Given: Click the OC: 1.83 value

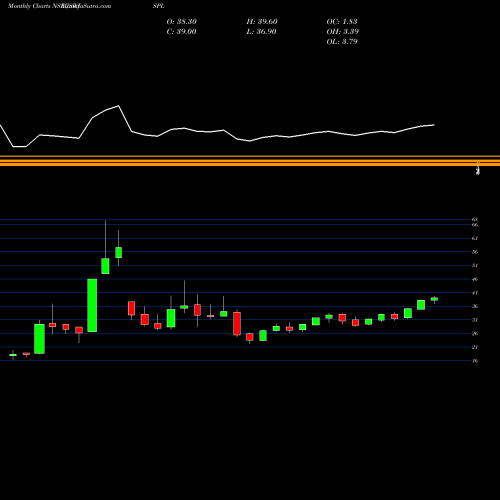Looking at the screenshot, I should point(342,22).
